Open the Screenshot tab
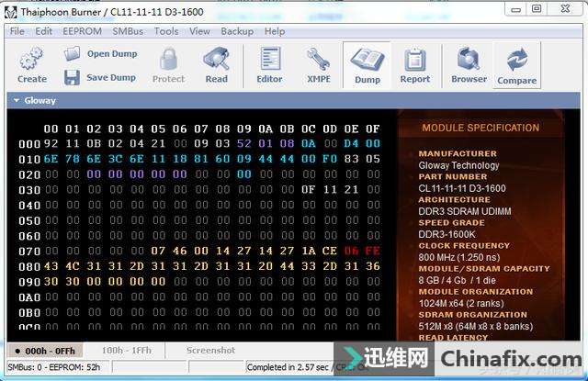Screen dimensions: 588x381 (210, 351)
